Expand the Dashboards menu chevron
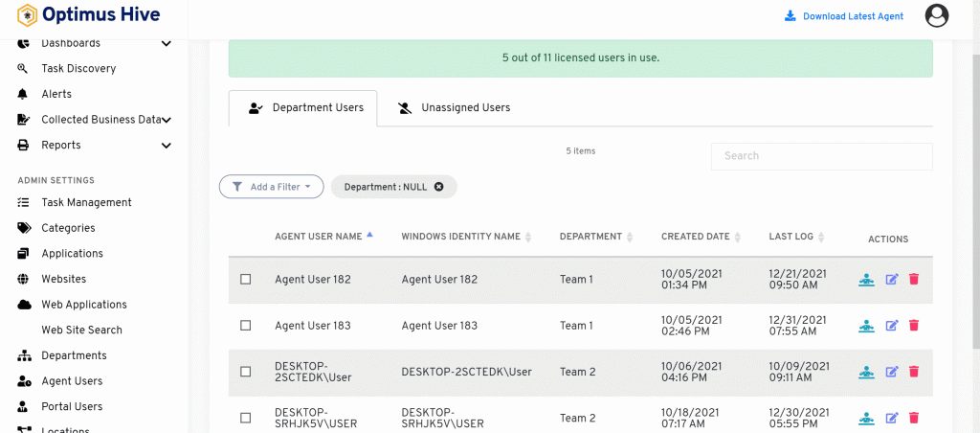 [x=167, y=43]
